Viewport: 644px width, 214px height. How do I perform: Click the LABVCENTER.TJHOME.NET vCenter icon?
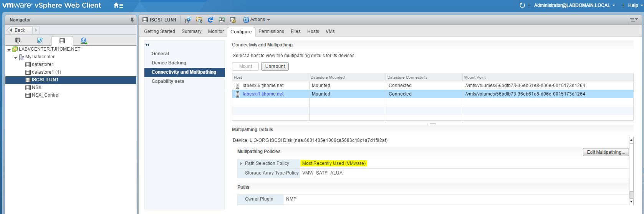pyautogui.click(x=15, y=49)
